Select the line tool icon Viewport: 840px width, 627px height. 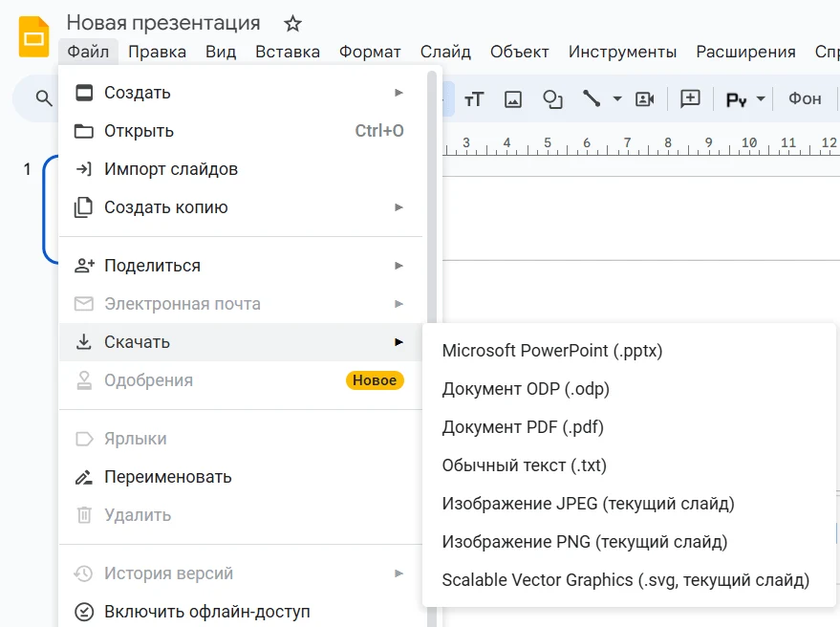coord(592,98)
